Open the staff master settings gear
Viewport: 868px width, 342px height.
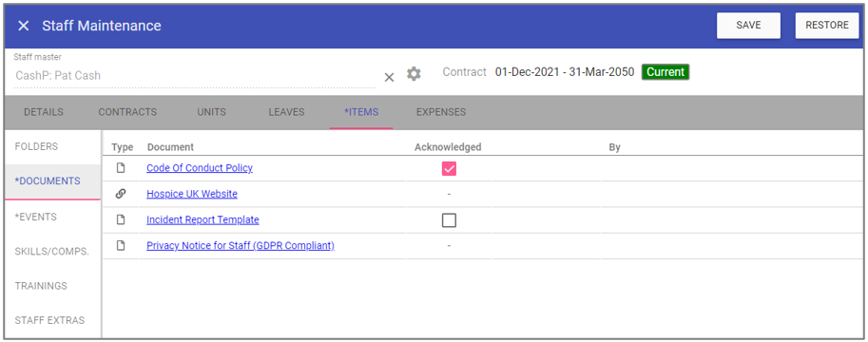click(x=414, y=74)
